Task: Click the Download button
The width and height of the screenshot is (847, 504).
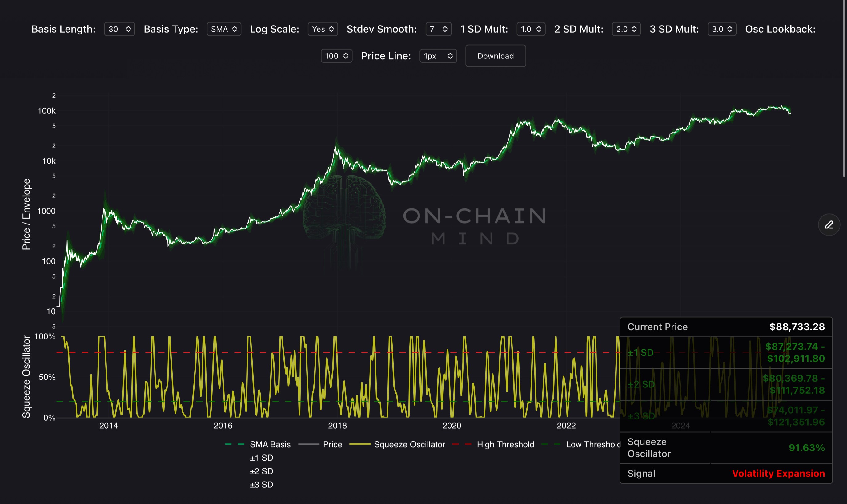Action: point(495,56)
